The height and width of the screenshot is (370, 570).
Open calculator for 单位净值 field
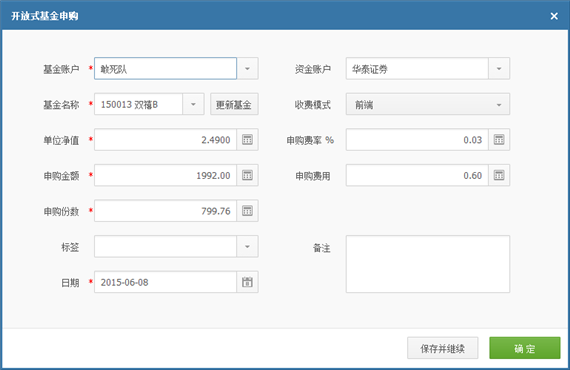[248, 140]
